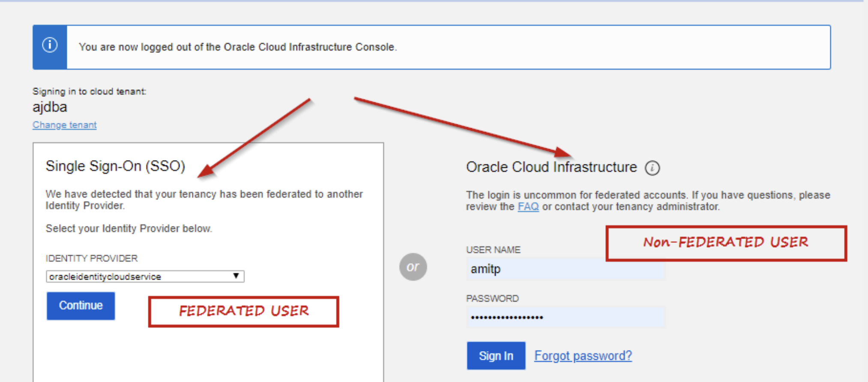868x382 pixels.
Task: Click the PASSWORD label above the field
Action: point(492,298)
